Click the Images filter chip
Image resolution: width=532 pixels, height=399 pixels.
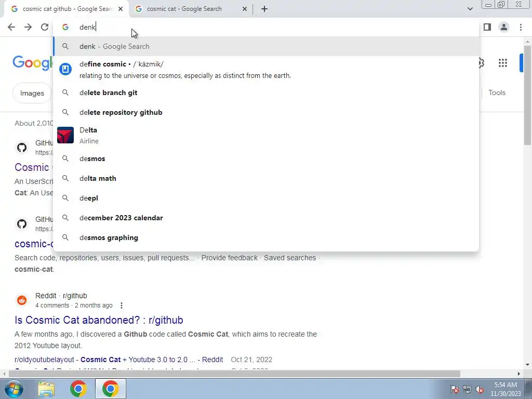[x=32, y=93]
